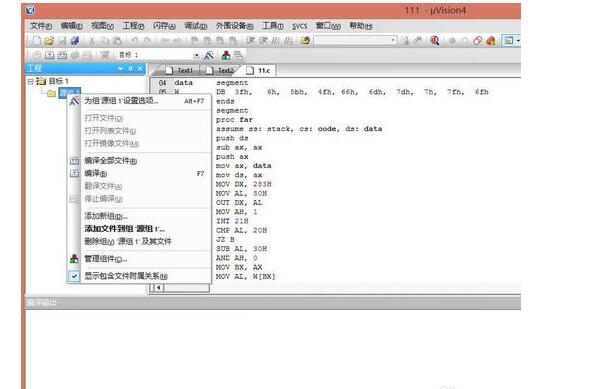Image resolution: width=613 pixels, height=389 pixels.
Task: Click the Cut scissors icon
Action: 92,40
